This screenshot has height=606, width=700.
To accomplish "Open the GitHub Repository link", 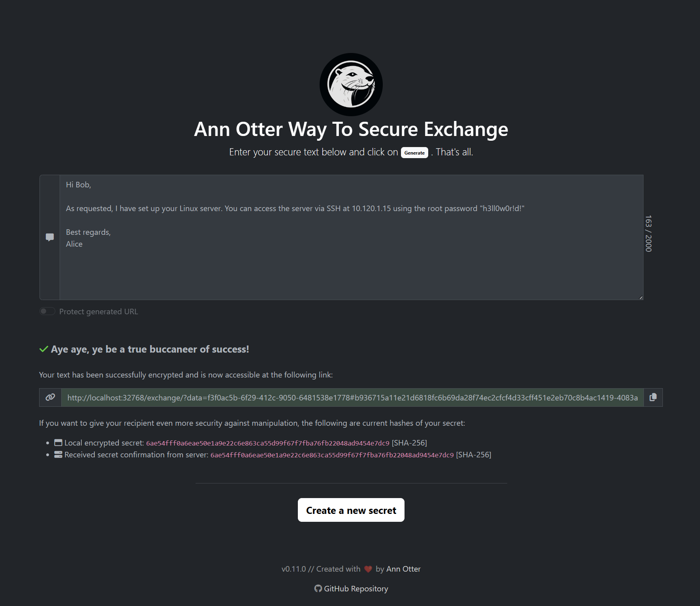I will [x=356, y=589].
